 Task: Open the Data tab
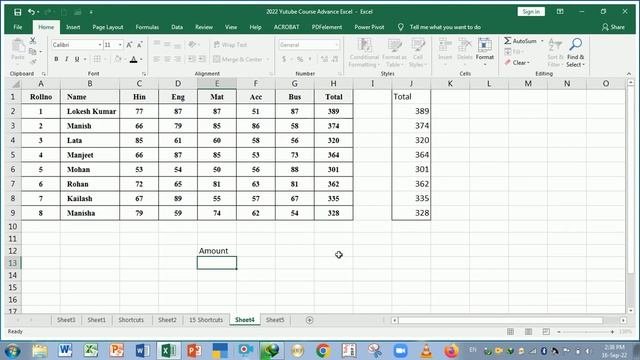tap(177, 27)
